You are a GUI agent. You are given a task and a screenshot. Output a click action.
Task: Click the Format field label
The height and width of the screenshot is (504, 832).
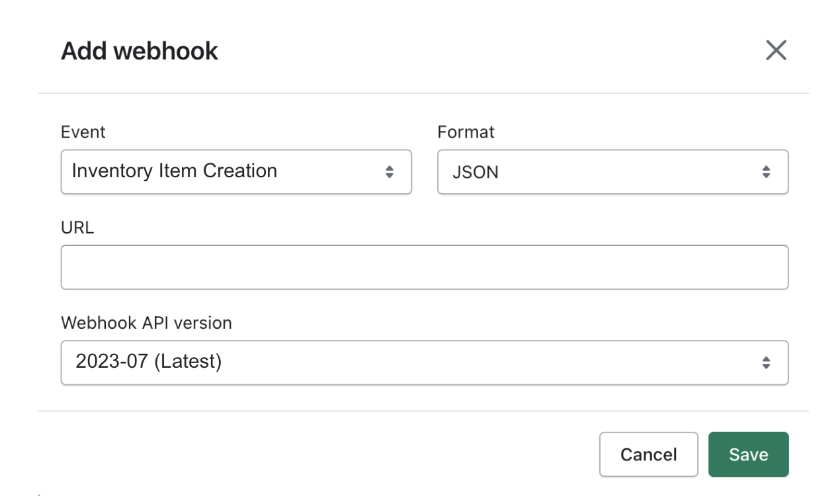click(466, 132)
